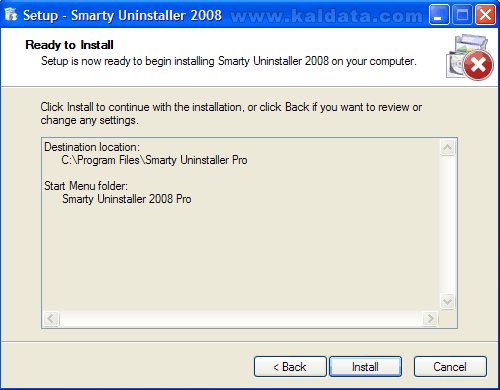
Task: Cancel the Smarty Uninstaller setup
Action: coord(450,367)
